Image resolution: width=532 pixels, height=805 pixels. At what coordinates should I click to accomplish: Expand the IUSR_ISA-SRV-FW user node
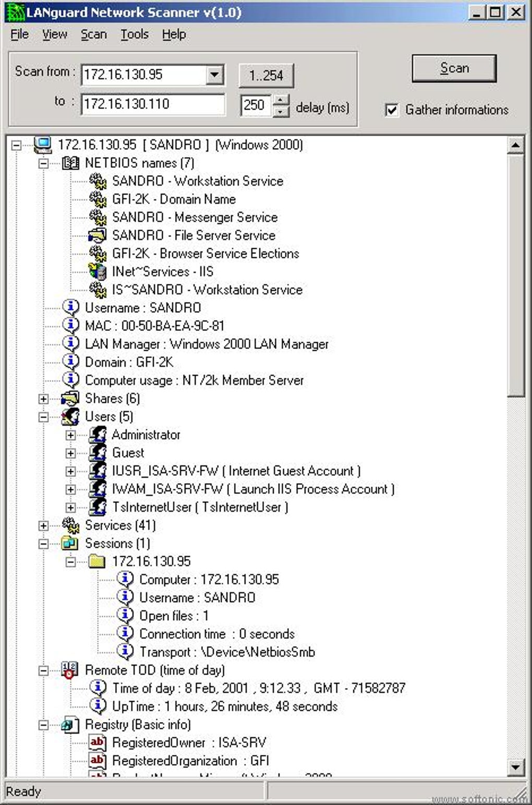click(71, 471)
